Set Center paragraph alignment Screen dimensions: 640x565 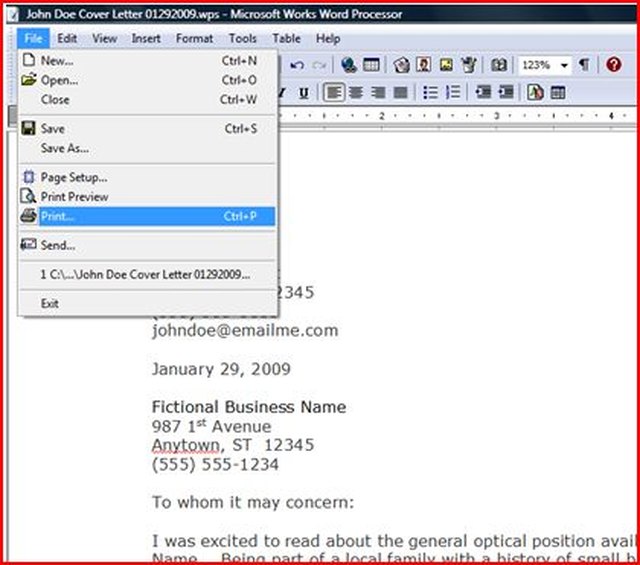click(356, 93)
